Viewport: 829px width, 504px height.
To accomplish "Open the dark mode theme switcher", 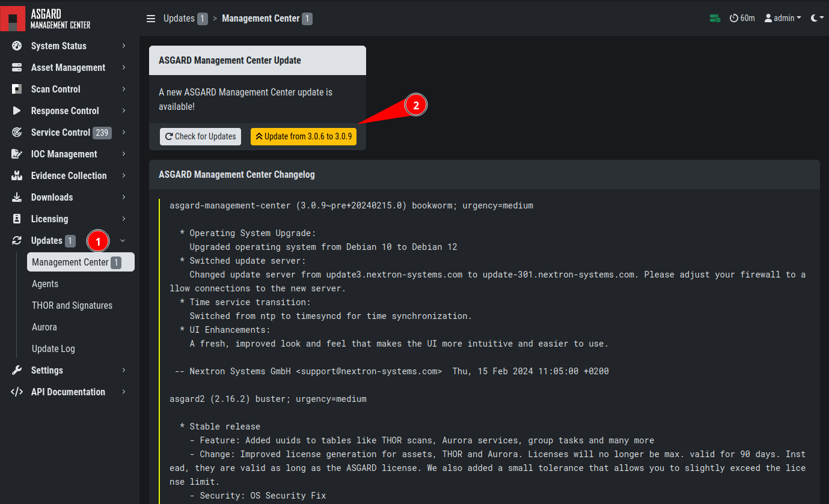I will click(816, 18).
